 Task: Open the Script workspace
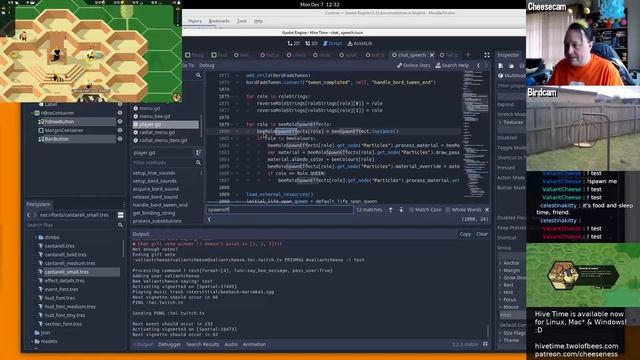pyautogui.click(x=332, y=43)
